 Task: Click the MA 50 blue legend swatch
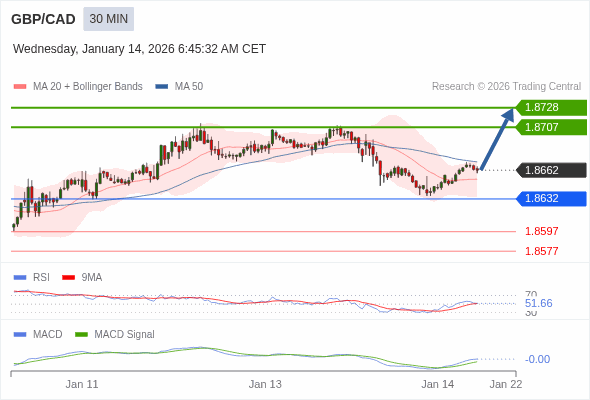click(x=162, y=87)
